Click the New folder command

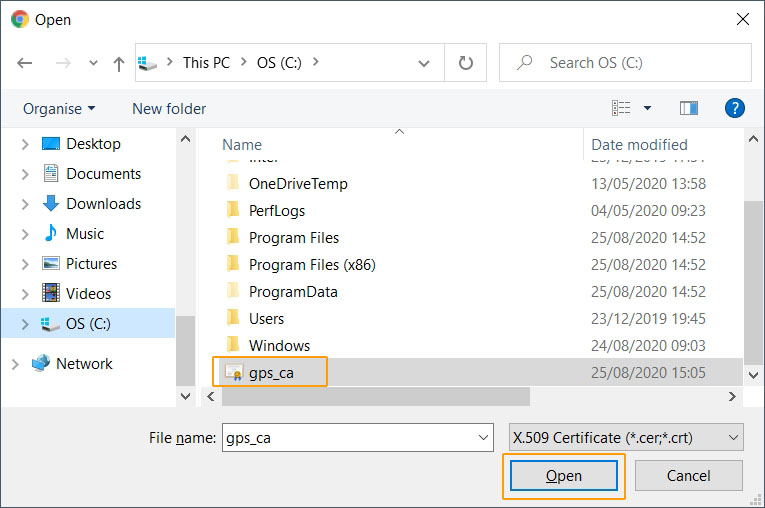pos(169,108)
